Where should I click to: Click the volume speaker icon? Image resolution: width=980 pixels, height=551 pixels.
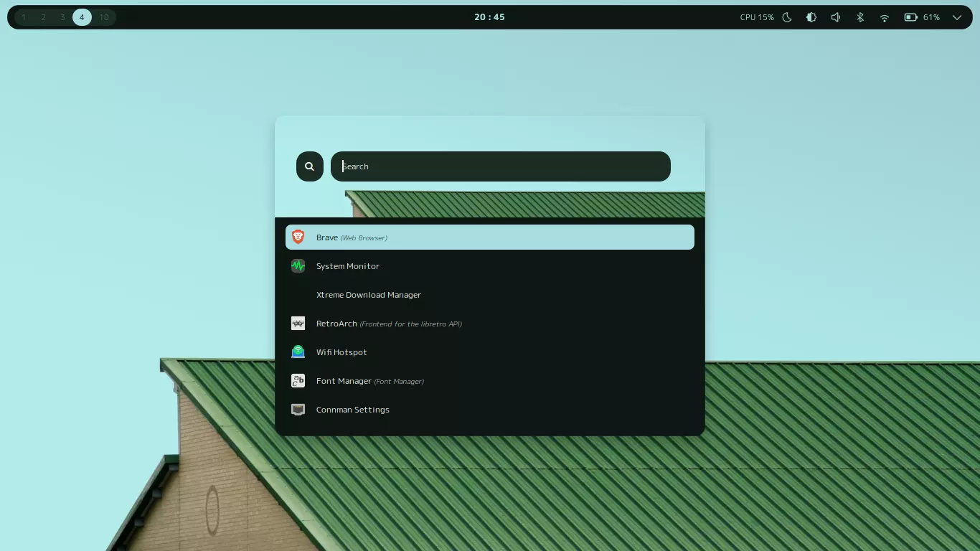[836, 17]
